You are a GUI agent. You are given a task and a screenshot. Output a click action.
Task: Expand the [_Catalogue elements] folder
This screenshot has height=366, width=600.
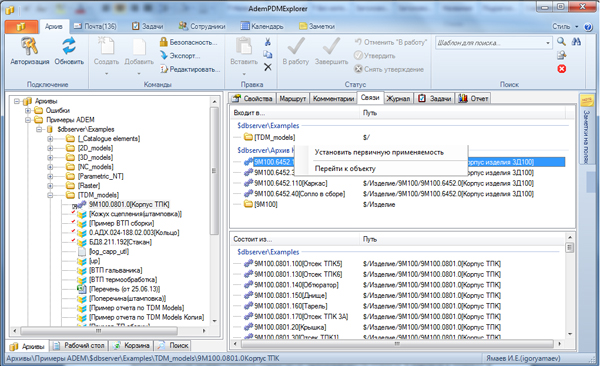pyautogui.click(x=50, y=139)
